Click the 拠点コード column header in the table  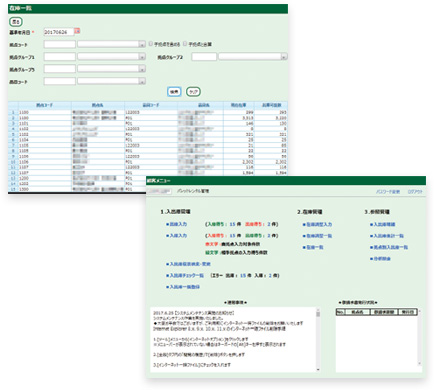pos(45,105)
